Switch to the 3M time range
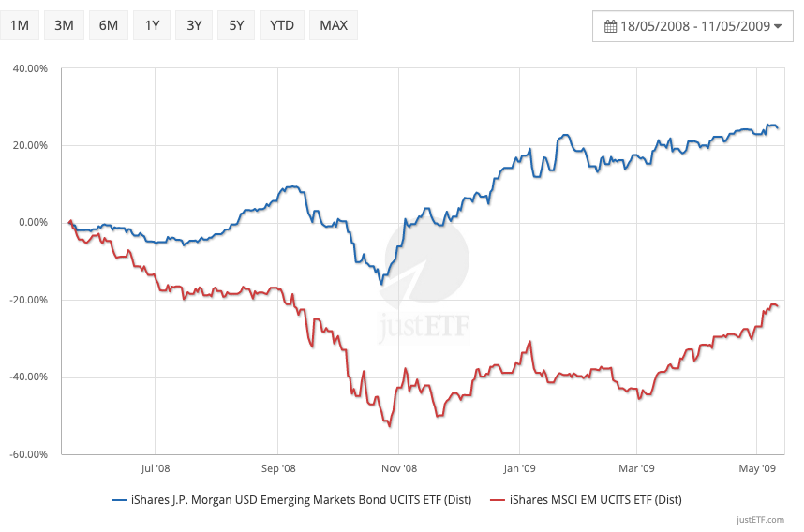Screen dimensions: 804x532 [x=64, y=25]
